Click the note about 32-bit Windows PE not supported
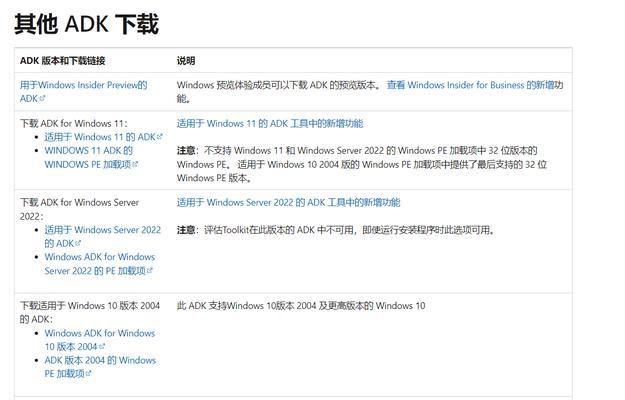625x400 pixels. (362, 164)
